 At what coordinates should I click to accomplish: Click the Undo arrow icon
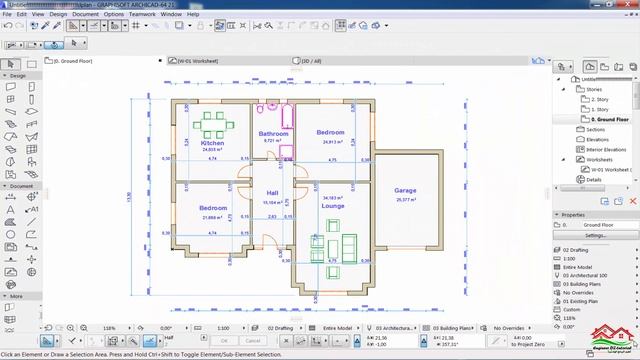8,26
